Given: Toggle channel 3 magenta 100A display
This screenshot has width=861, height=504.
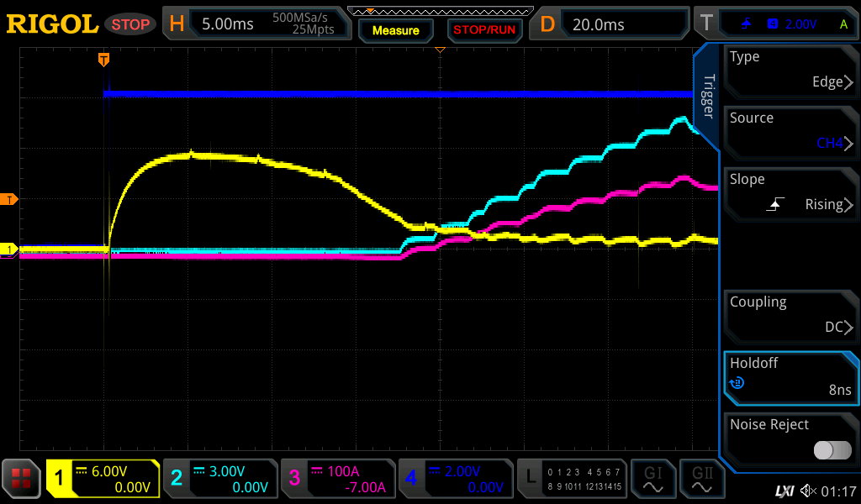Looking at the screenshot, I should point(336,479).
